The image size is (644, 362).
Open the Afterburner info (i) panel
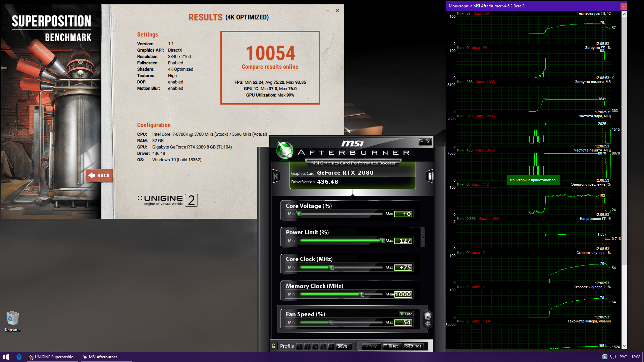click(430, 176)
